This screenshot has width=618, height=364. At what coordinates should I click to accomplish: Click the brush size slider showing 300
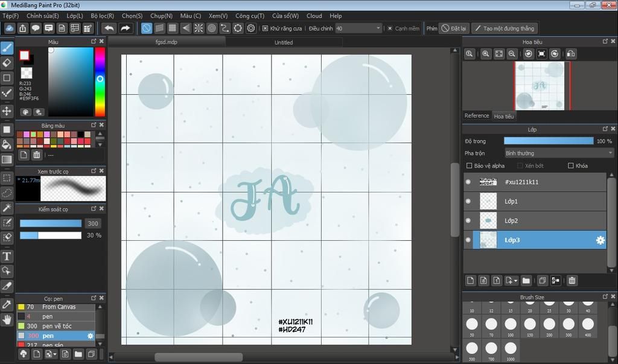(x=51, y=223)
